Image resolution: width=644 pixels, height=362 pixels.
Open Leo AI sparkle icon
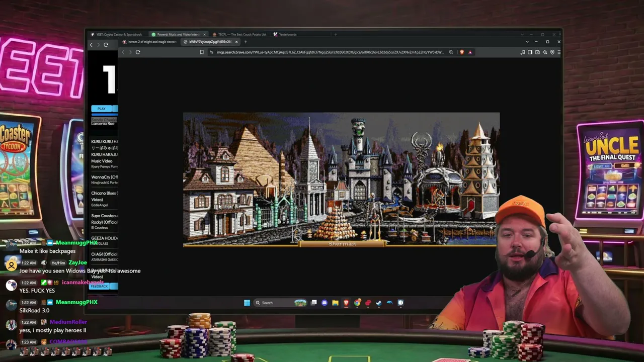click(545, 52)
